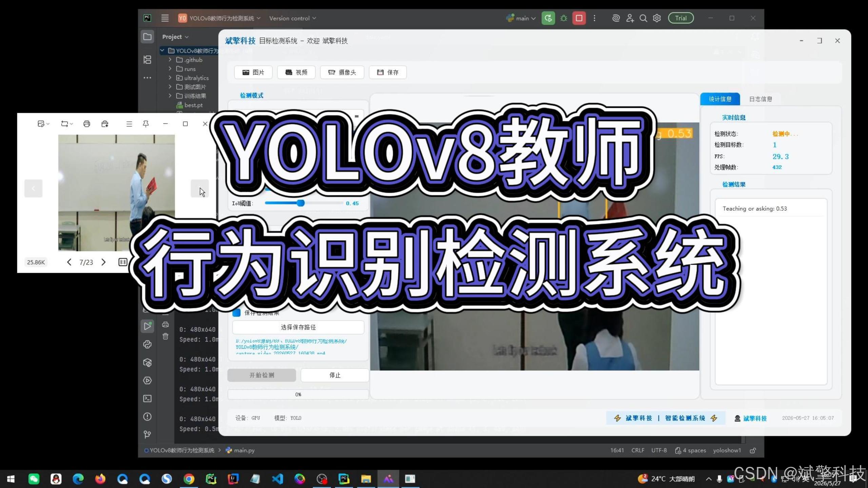Open Python Console tool window icon

(x=147, y=344)
